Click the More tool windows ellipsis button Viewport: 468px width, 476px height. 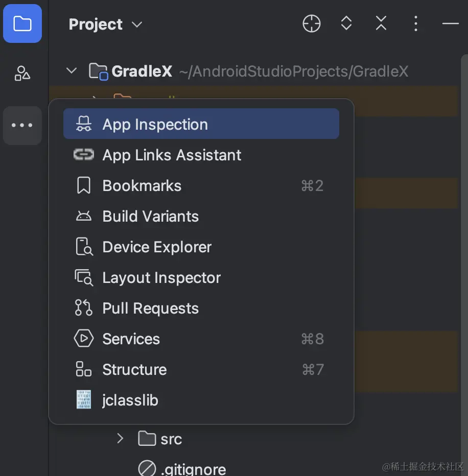coord(22,125)
